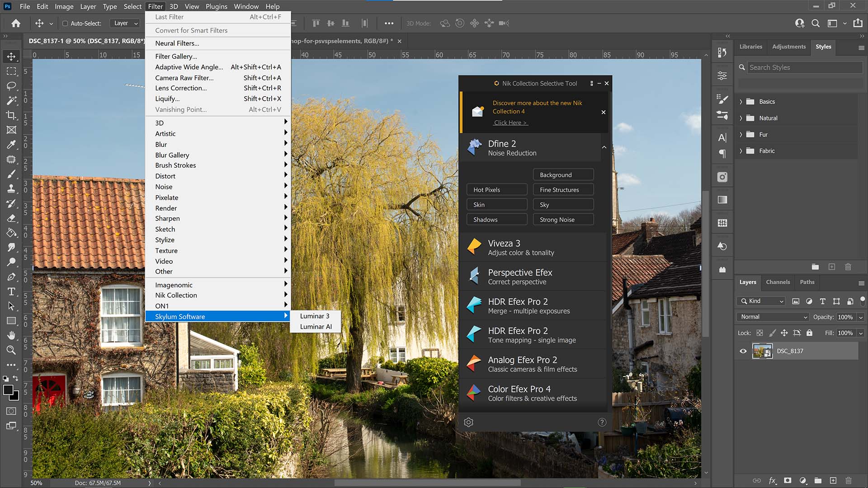Collapse the Dfine 2 section
This screenshot has height=488, width=868.
[x=604, y=147]
